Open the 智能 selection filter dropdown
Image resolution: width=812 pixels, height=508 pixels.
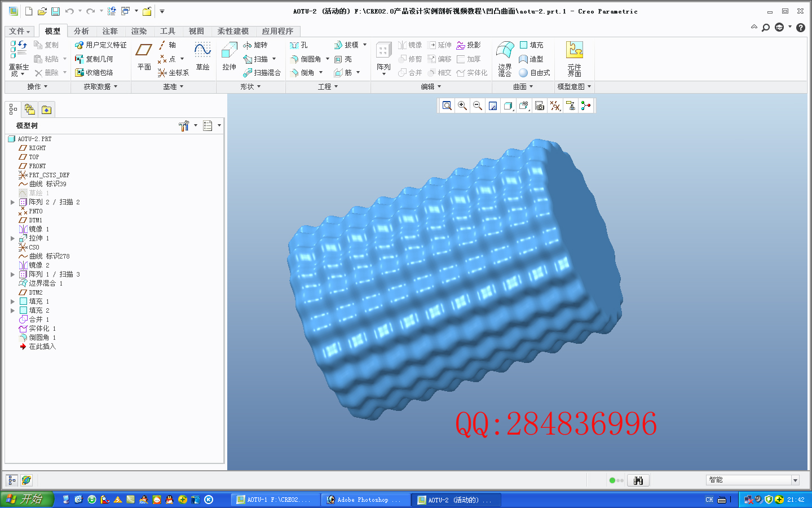click(x=795, y=480)
